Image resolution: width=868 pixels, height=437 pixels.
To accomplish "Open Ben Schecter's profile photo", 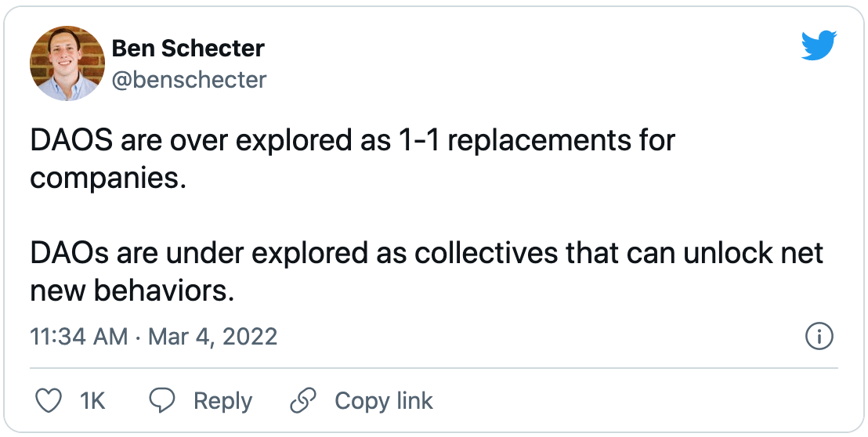I will click(x=67, y=63).
